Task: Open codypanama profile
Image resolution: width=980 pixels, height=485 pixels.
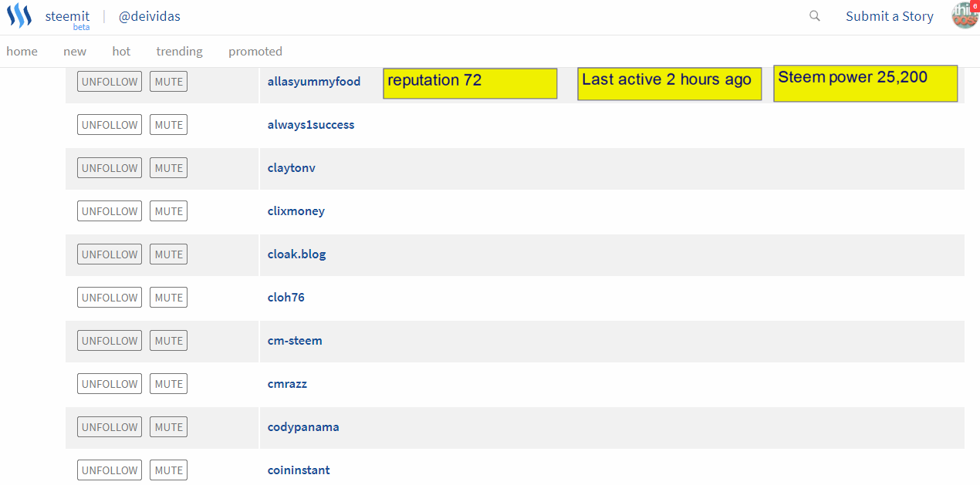Action: pyautogui.click(x=303, y=426)
